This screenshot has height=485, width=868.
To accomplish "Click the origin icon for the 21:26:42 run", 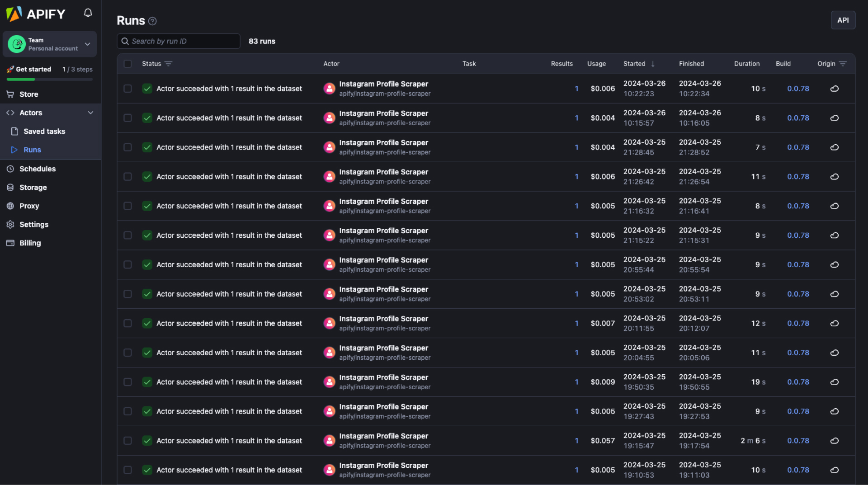I will click(x=835, y=177).
